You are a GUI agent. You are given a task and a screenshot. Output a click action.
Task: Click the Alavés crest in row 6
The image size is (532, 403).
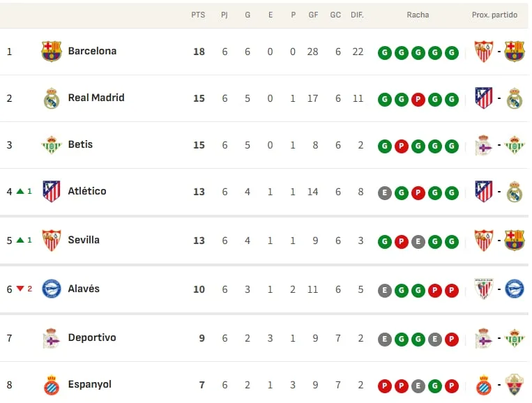coord(52,289)
